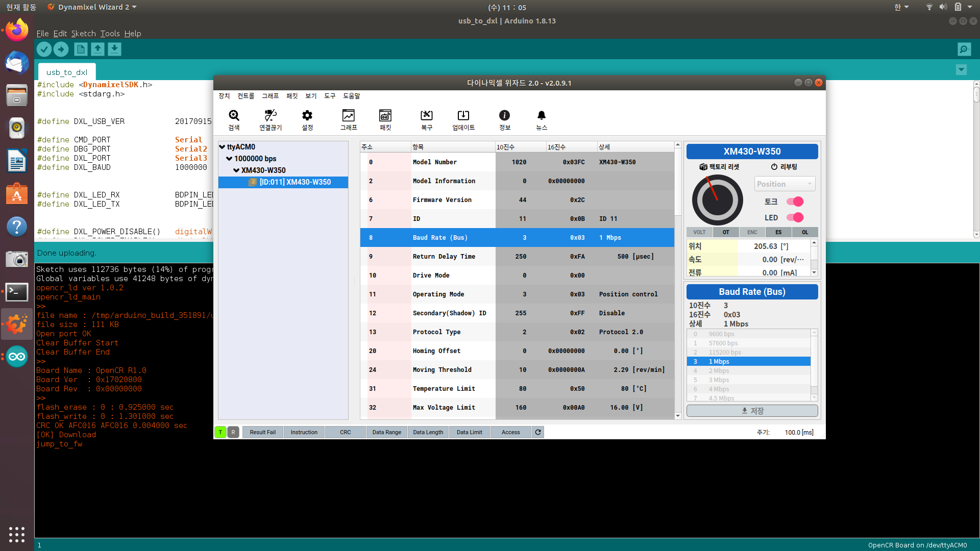Click the 저장 (save) button
This screenshot has width=980, height=551.
[752, 411]
